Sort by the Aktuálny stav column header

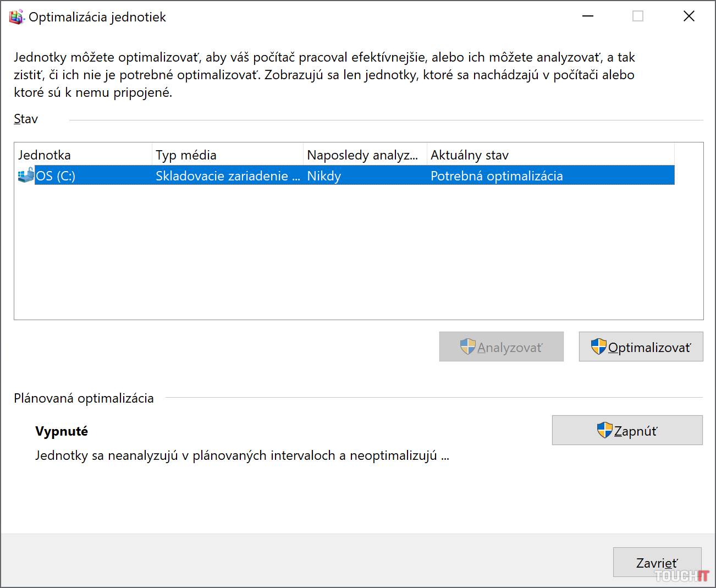550,155
